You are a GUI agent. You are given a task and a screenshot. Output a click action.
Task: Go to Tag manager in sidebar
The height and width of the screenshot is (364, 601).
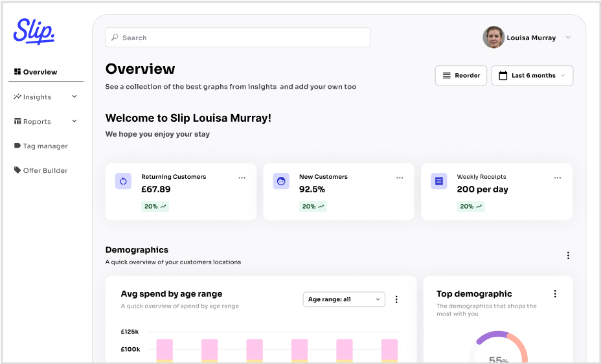[x=45, y=146]
